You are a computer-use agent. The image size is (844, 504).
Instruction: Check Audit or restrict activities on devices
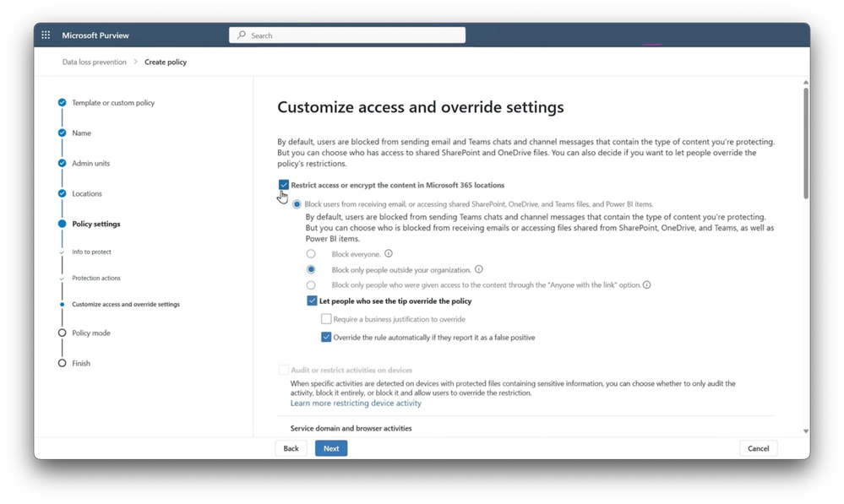coord(284,370)
